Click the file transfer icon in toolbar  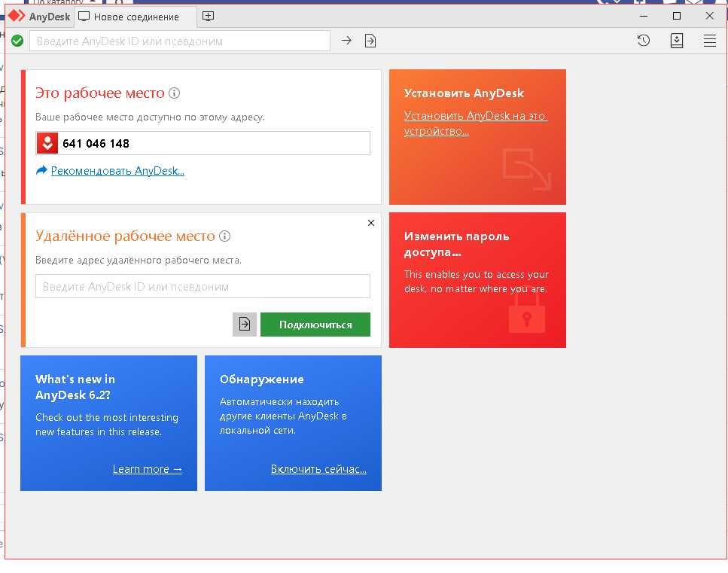[370, 41]
